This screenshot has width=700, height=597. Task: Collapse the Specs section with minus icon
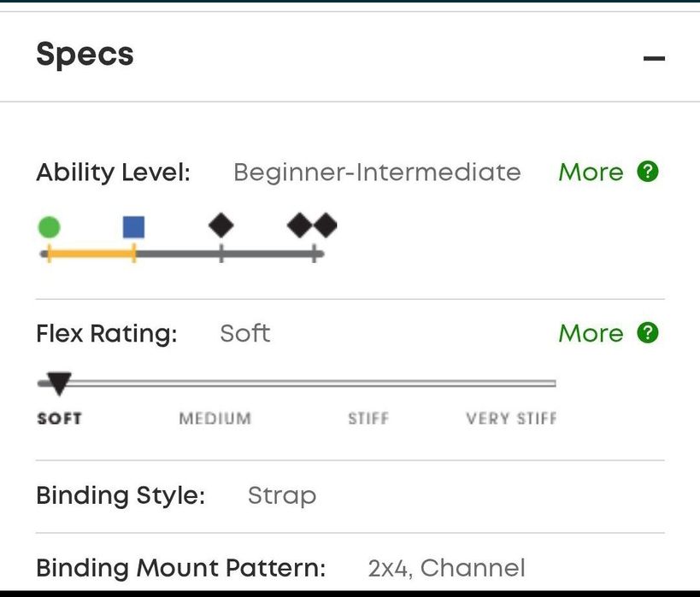coord(654,59)
